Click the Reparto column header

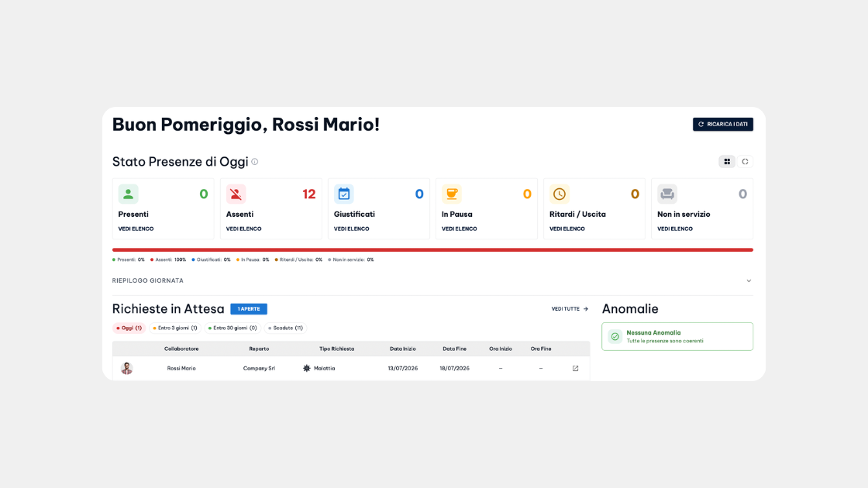click(x=259, y=349)
